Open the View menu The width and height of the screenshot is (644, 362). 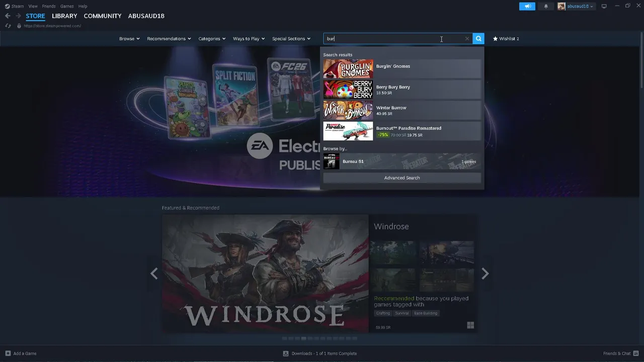pos(33,6)
